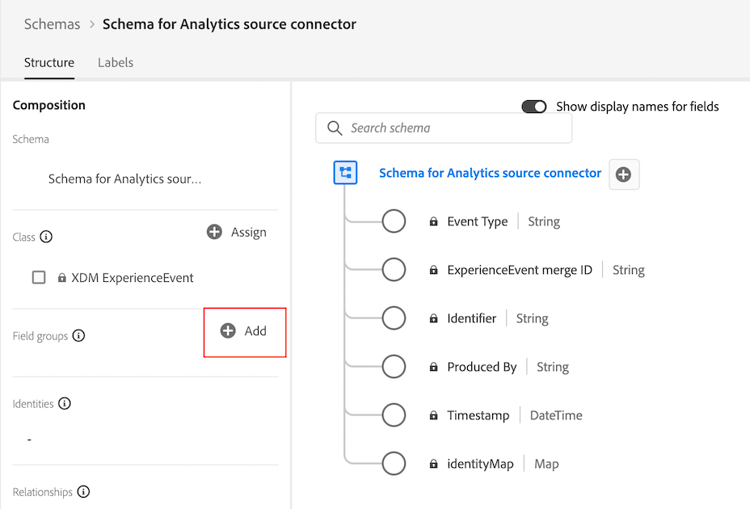
Task: Go back to Schemas breadcrumb
Action: pyautogui.click(x=52, y=24)
